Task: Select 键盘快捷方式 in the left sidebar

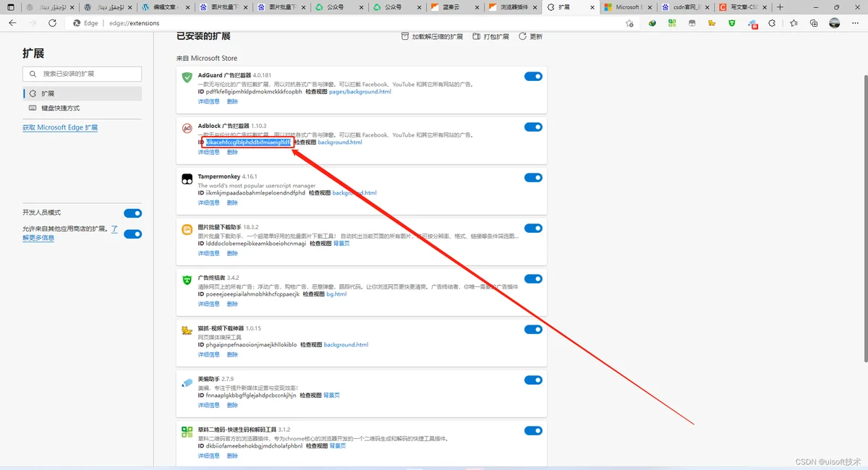Action: [82, 108]
